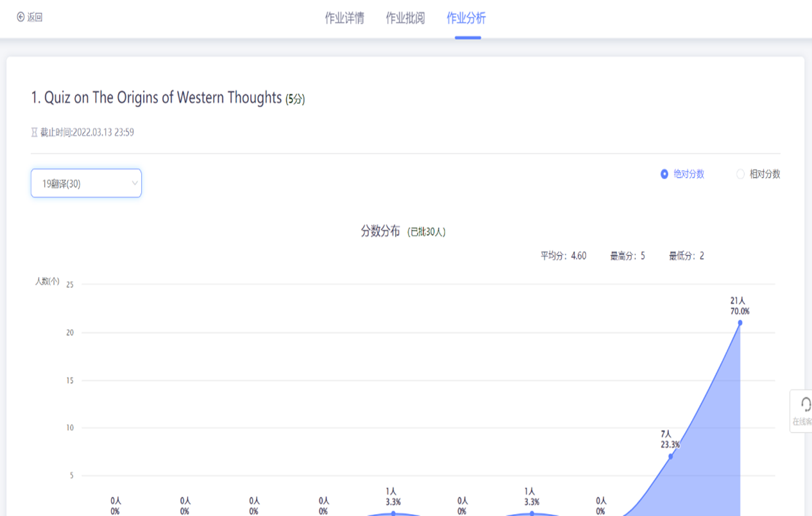Screen dimensions: 812x516
Task: Click the 最低分: 2 statistic
Action: pyautogui.click(x=686, y=256)
